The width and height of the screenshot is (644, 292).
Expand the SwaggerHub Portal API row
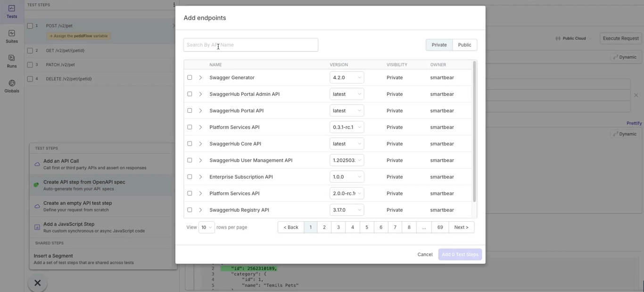[200, 110]
